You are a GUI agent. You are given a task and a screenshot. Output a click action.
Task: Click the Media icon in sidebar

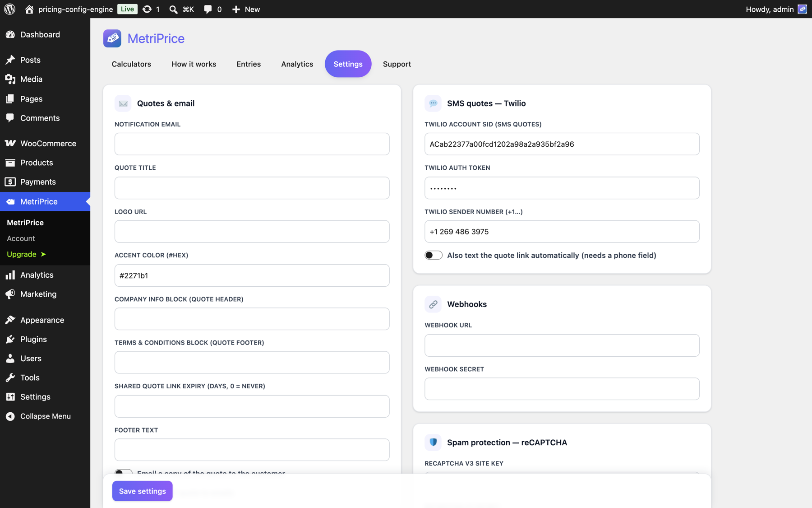[x=10, y=79]
